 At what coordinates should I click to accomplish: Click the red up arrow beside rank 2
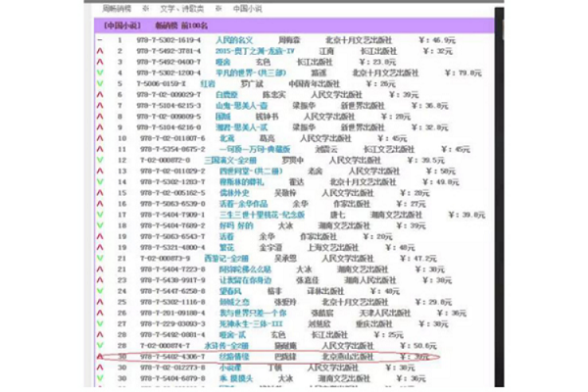[x=100, y=51]
